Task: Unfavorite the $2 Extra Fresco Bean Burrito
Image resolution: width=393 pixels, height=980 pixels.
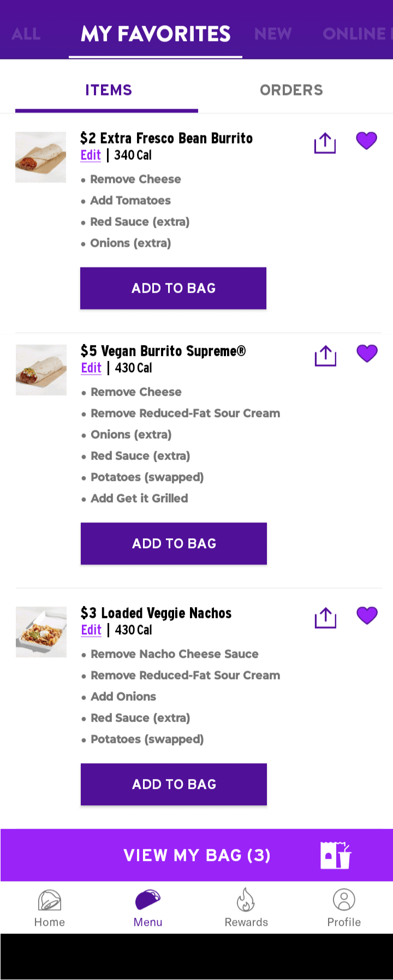Action: pyautogui.click(x=367, y=141)
